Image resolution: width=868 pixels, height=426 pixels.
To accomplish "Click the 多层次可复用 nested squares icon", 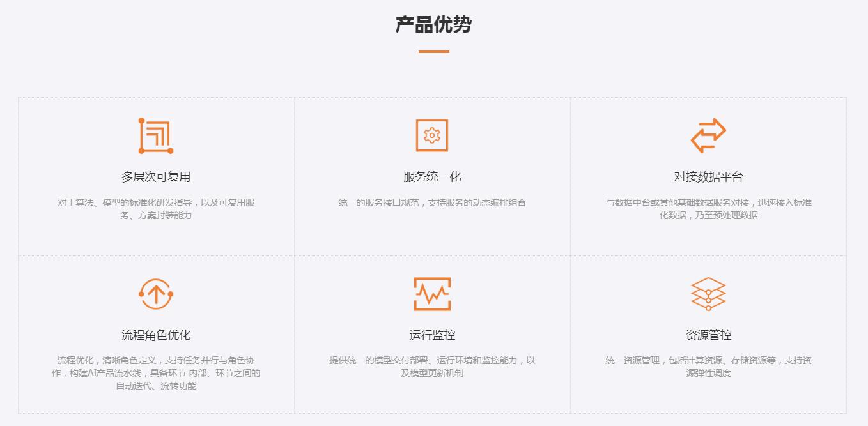I will coord(156,135).
